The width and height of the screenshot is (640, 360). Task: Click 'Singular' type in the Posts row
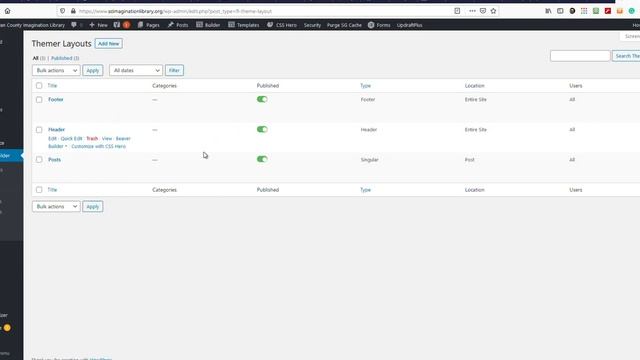tap(369, 160)
